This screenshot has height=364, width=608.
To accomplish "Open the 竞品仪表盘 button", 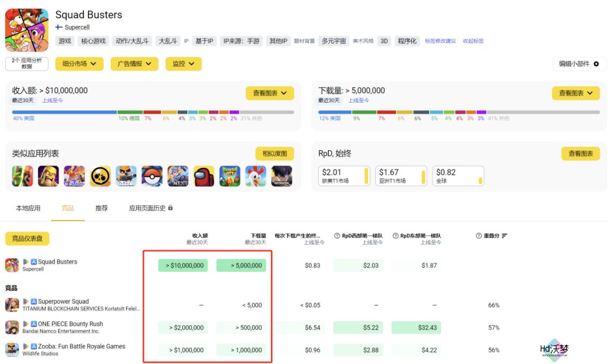I will pos(27,238).
